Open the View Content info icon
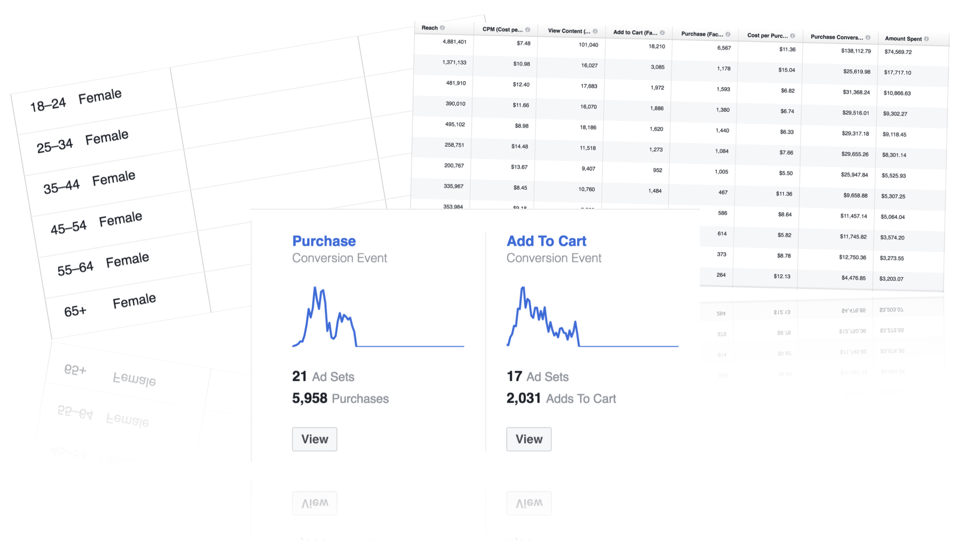This screenshot has height=540, width=980. click(595, 32)
